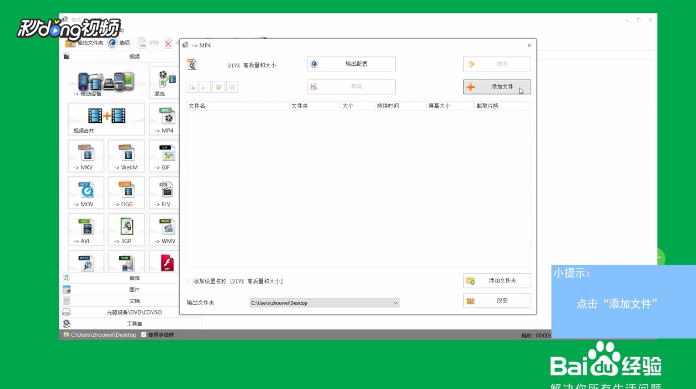Click the 移除 remove toolbar icon
This screenshot has width=696, height=389.
tap(148, 43)
